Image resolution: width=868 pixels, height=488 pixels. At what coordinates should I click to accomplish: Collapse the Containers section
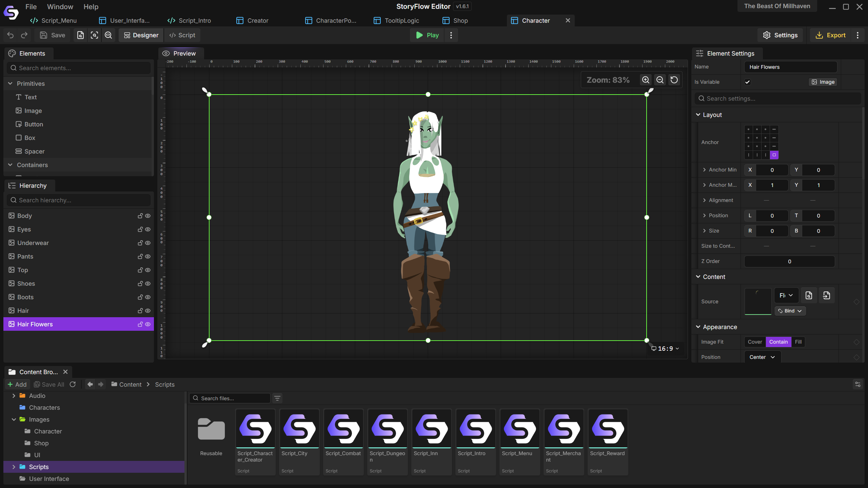(x=10, y=165)
